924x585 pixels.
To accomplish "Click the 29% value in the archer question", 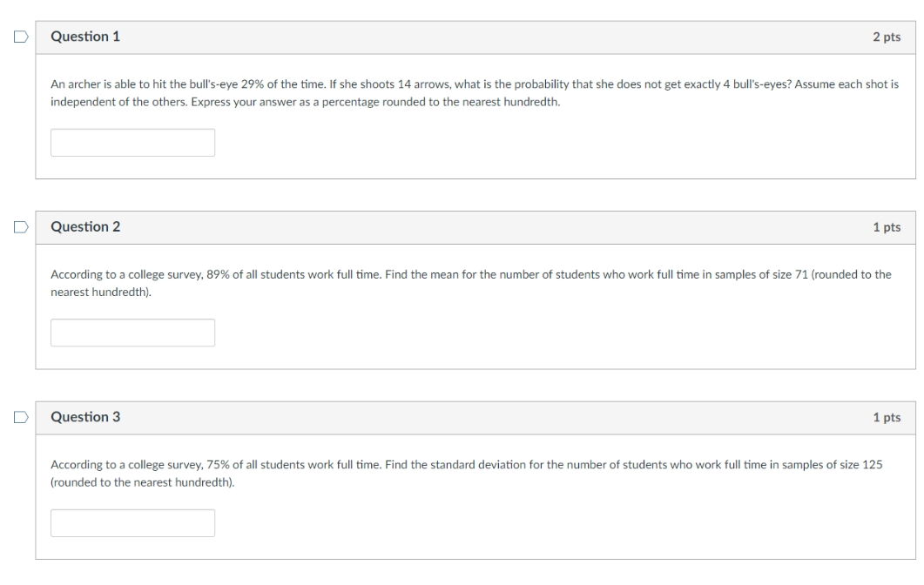I will [253, 84].
